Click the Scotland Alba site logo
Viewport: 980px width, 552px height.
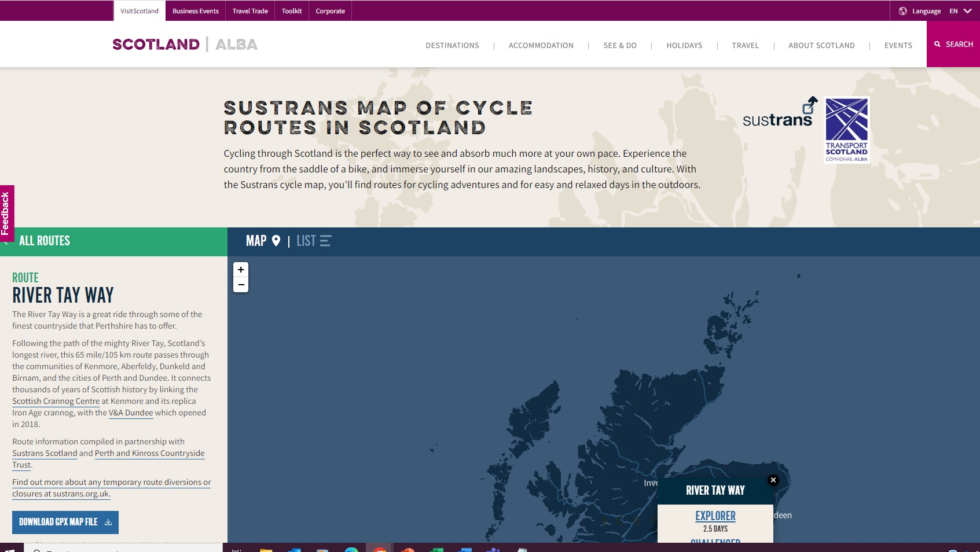(x=185, y=45)
